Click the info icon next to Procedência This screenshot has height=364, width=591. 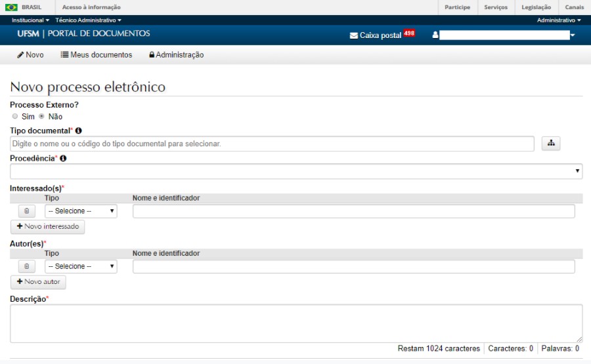63,158
